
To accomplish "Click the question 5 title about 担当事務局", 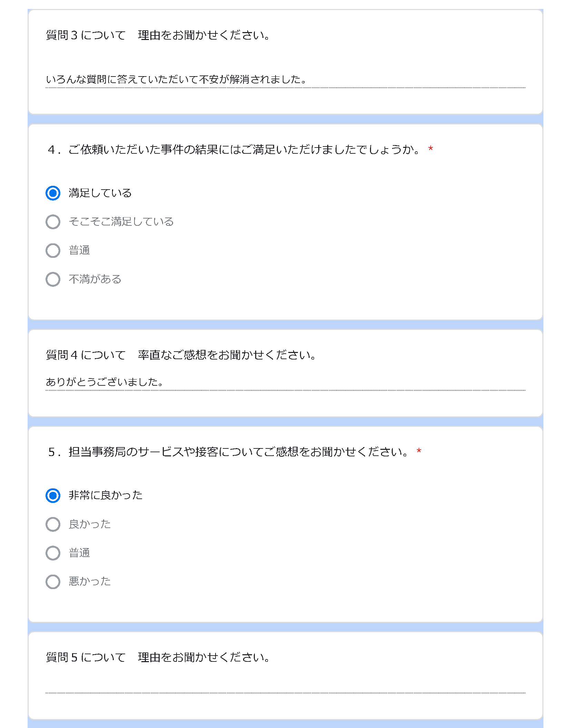I will coord(228,452).
